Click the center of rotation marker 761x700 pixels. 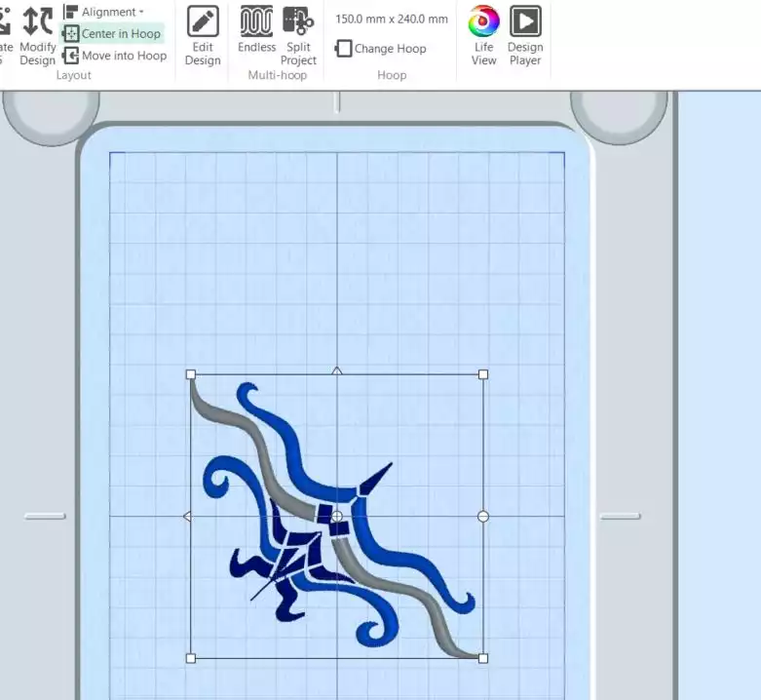click(337, 517)
